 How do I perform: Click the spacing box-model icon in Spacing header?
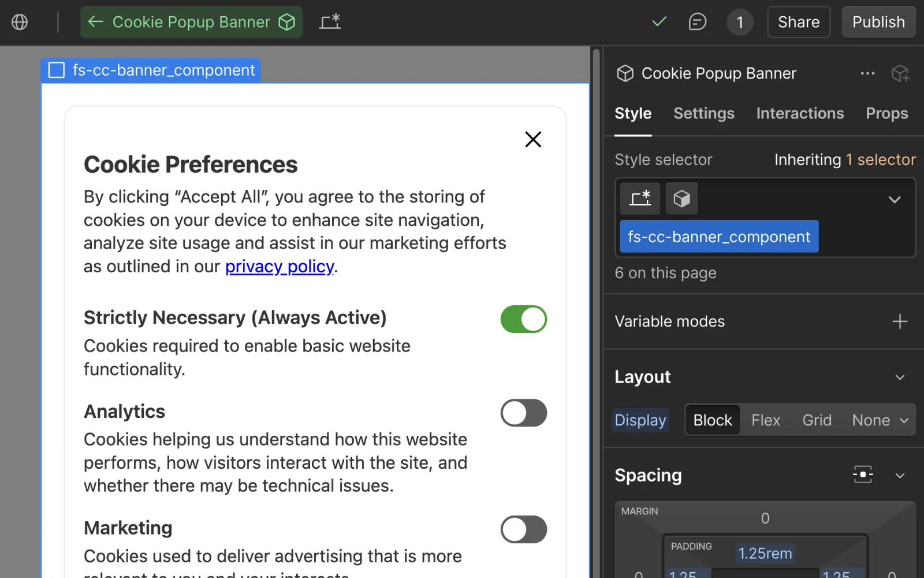coord(863,475)
